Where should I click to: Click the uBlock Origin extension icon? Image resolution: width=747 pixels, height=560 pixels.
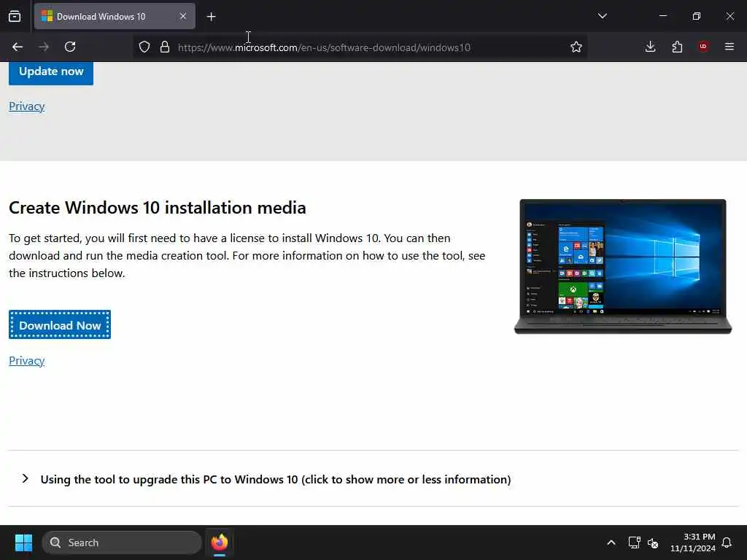[x=703, y=47]
